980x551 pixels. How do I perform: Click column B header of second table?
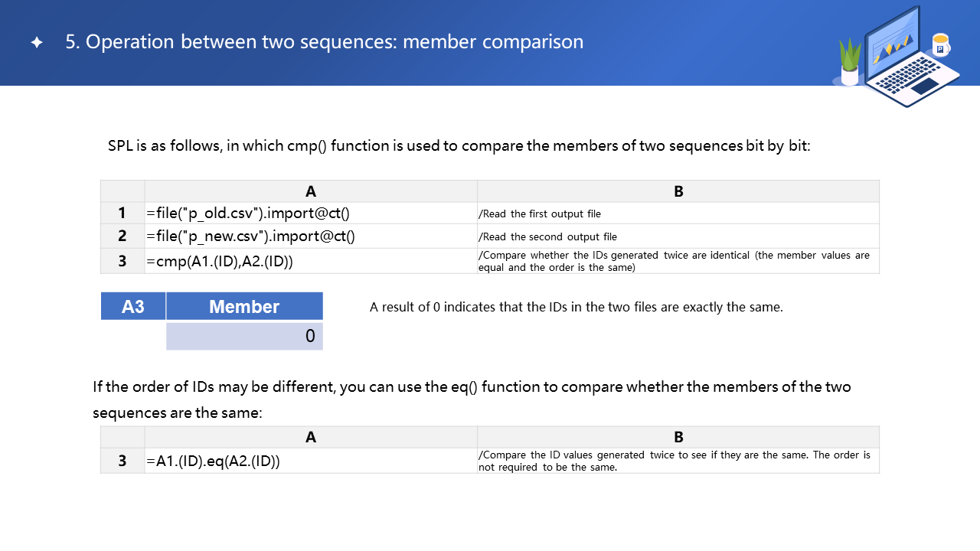(678, 437)
